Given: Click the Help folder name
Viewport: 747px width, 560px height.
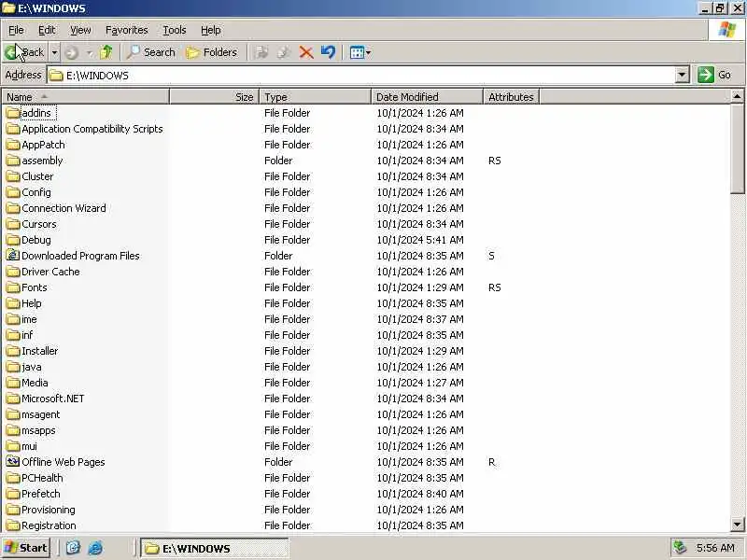Looking at the screenshot, I should coord(32,303).
